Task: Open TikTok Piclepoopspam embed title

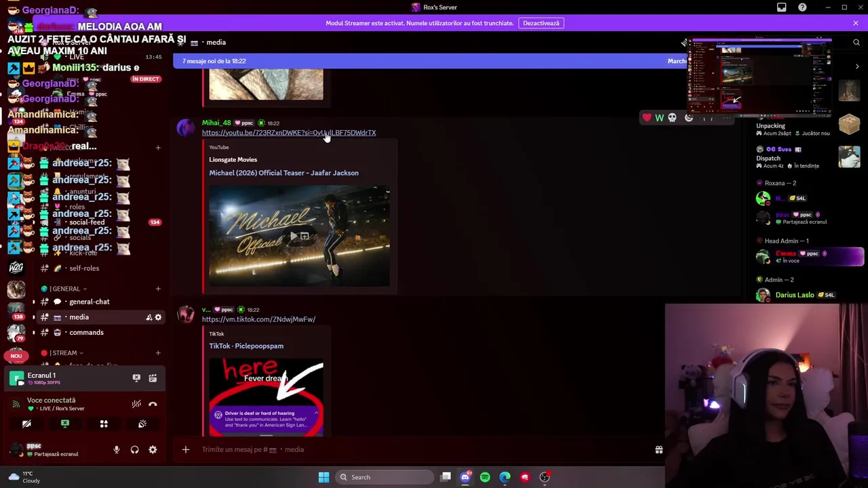Action: (246, 346)
